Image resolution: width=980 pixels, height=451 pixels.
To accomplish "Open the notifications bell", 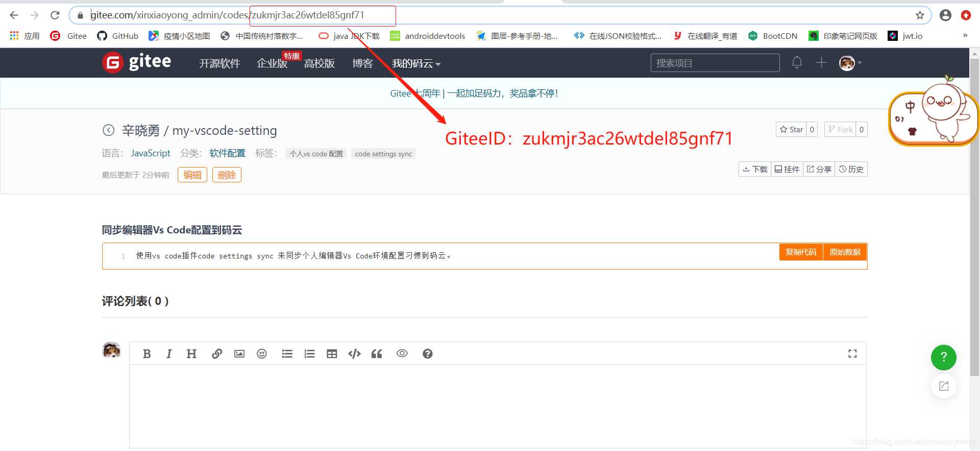I will click(797, 62).
